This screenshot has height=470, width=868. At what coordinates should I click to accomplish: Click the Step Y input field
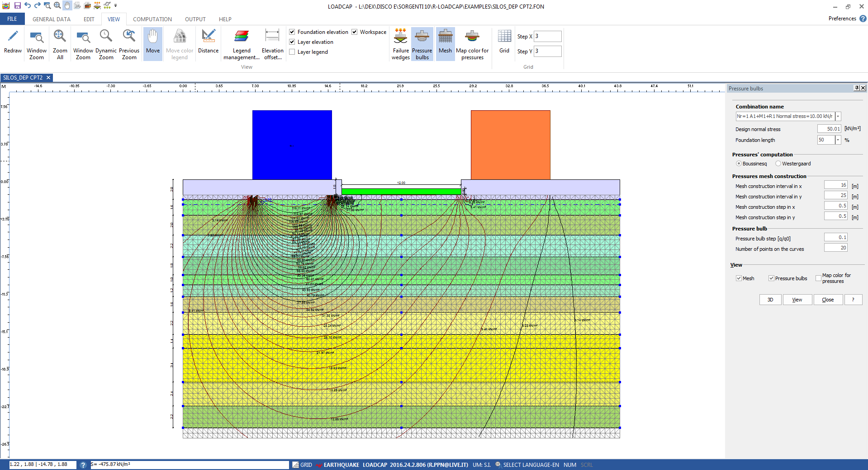click(x=548, y=51)
